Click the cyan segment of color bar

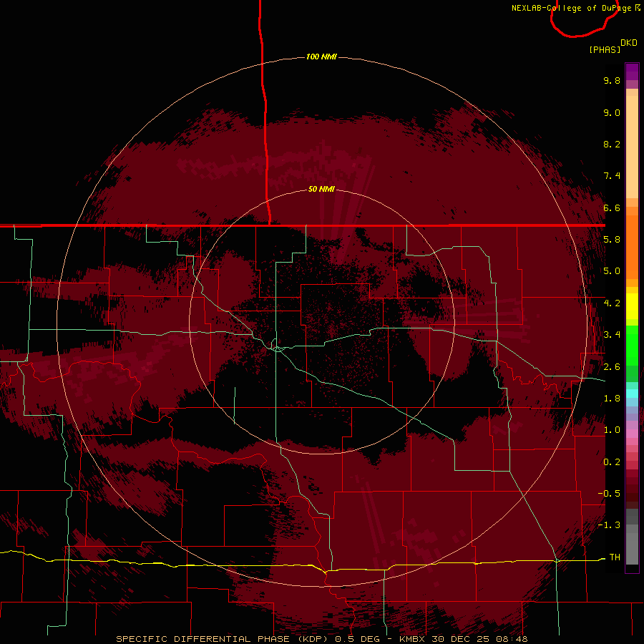[632, 394]
